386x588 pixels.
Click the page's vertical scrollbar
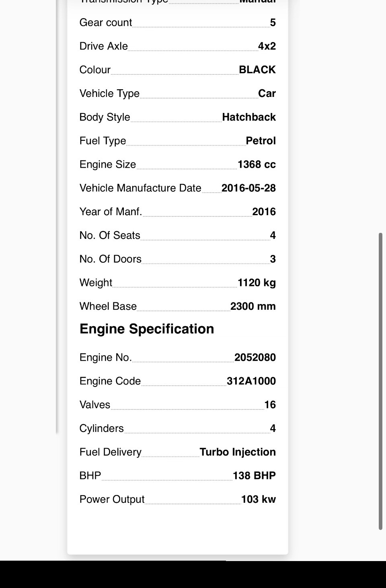click(380, 381)
